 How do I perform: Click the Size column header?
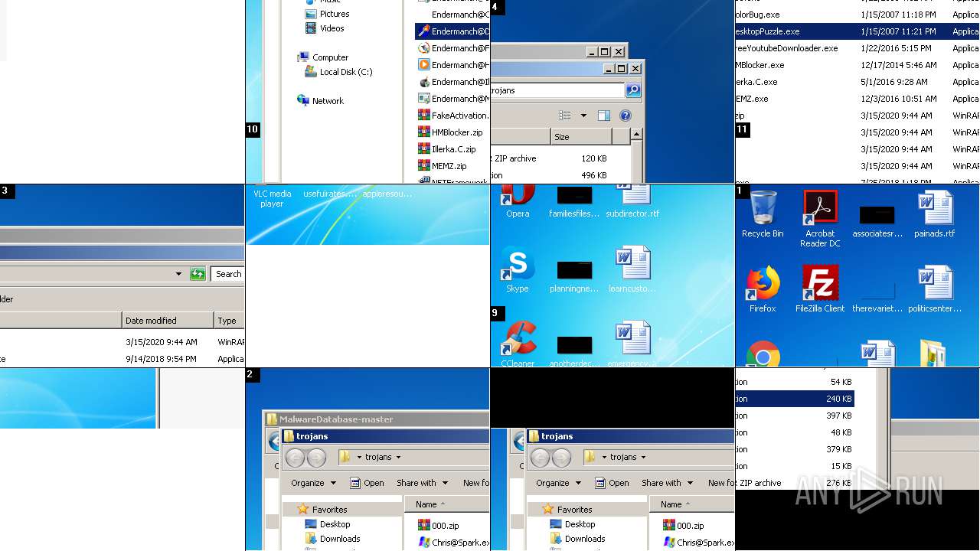[x=581, y=137]
